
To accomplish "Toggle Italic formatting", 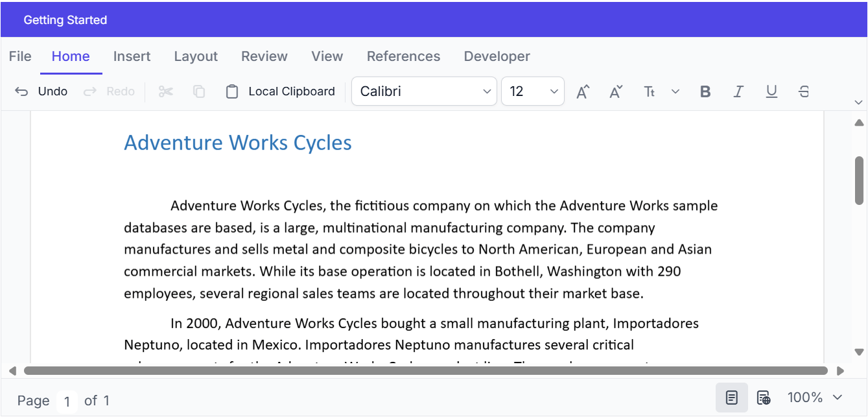I will click(738, 91).
